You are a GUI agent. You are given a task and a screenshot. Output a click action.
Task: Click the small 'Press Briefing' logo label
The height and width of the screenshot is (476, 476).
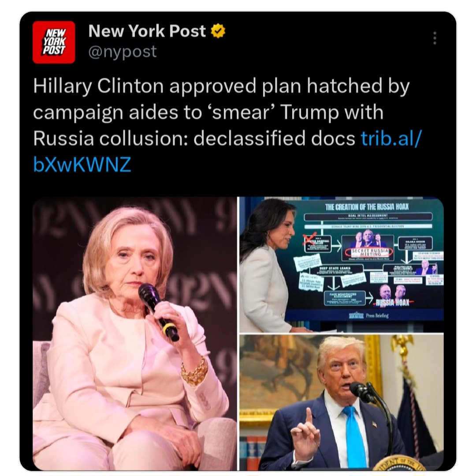click(368, 315)
